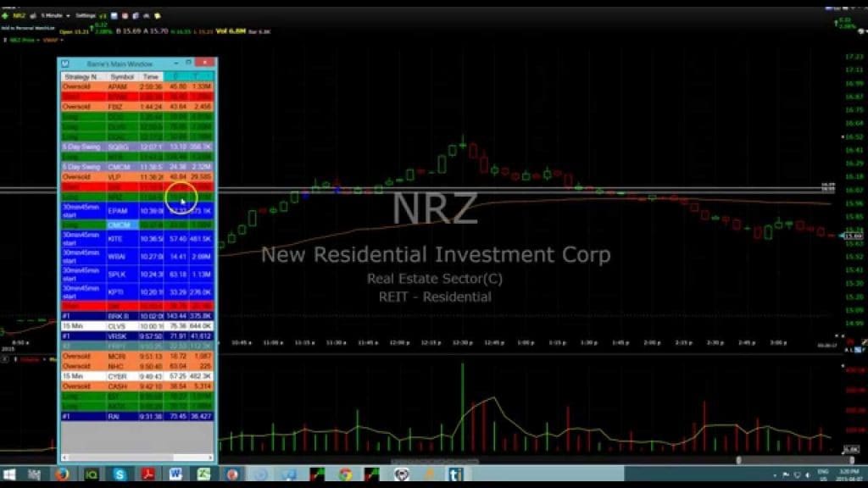Click the yellow note icon in chart toolbar
Screen dimensions: 868x488
tap(158, 16)
